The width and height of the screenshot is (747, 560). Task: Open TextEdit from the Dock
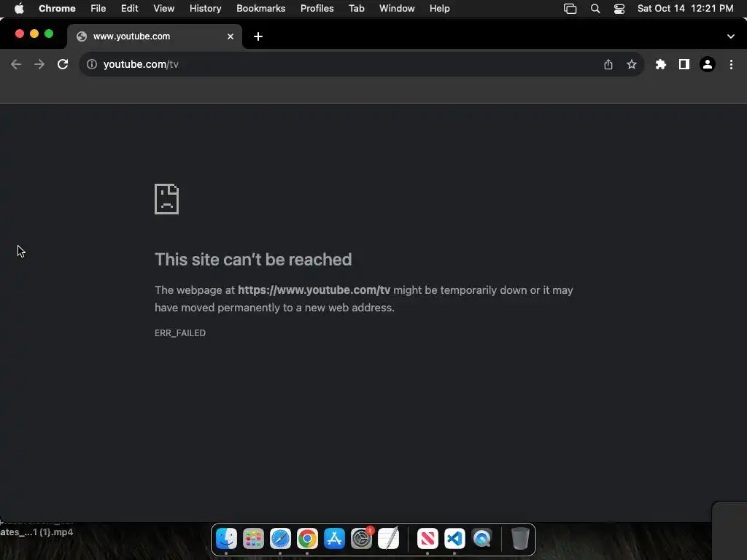click(x=388, y=539)
